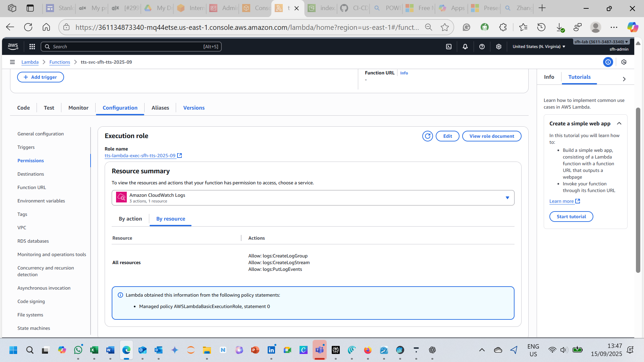
Task: Open the sfh-lab account menu
Action: 601,42
